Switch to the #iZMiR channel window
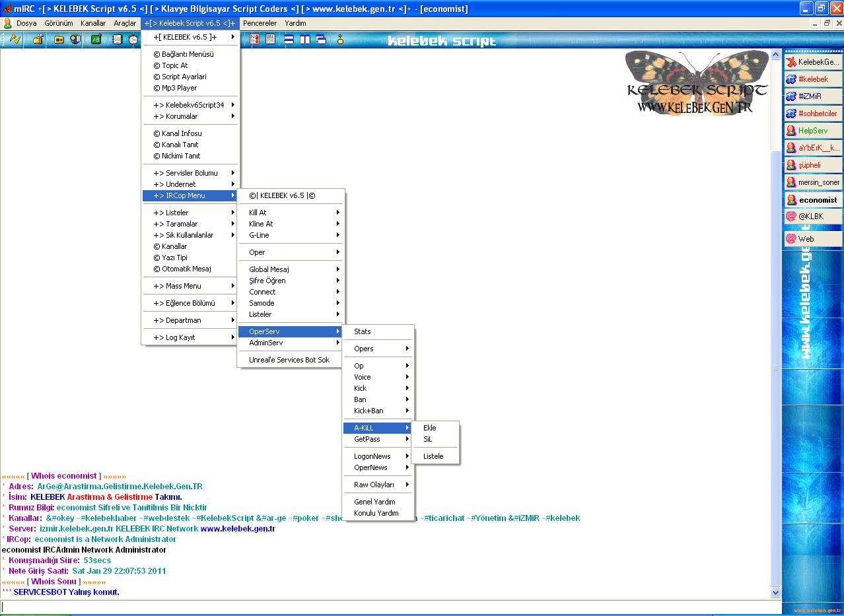 point(814,96)
